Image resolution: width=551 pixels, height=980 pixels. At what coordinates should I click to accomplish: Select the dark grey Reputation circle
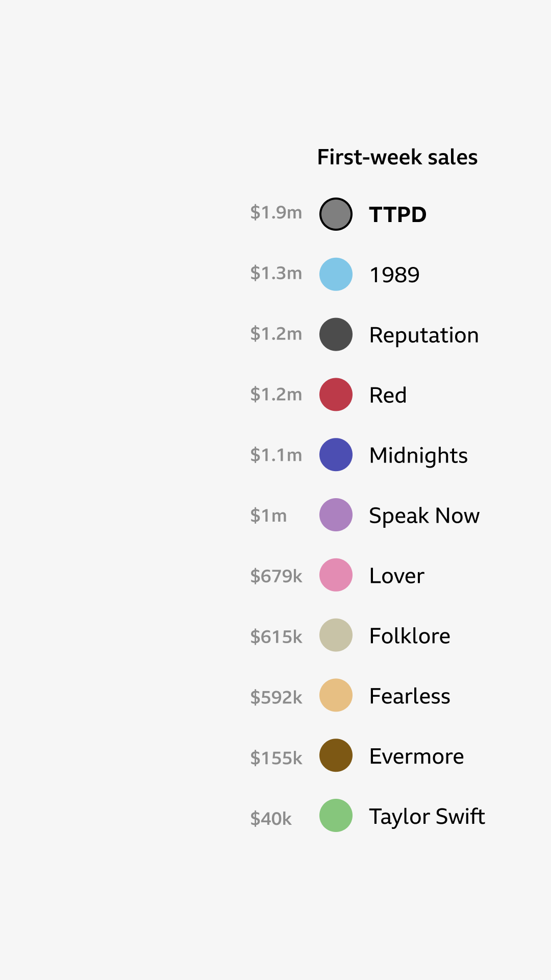tap(336, 334)
